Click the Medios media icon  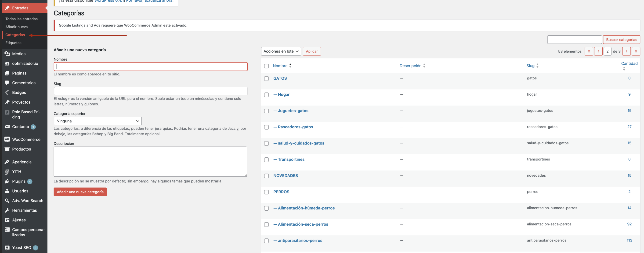(x=7, y=54)
